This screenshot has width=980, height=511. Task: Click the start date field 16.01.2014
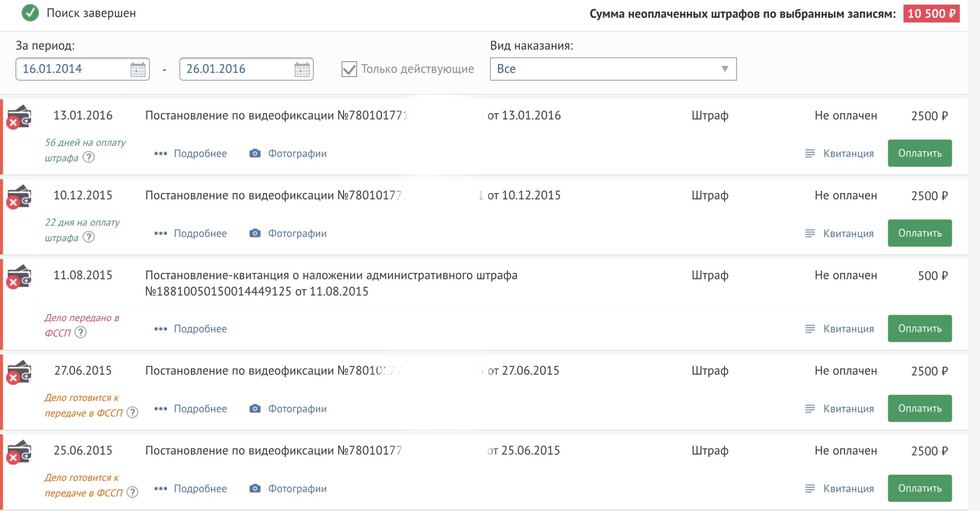coord(71,69)
